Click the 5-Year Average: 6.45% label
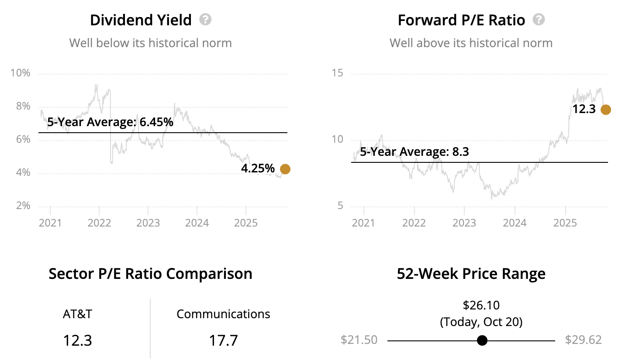622x364 pixels. [110, 122]
